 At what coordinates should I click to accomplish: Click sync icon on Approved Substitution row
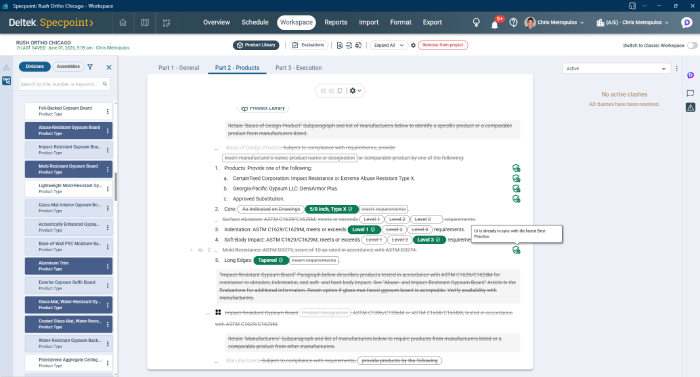[516, 199]
